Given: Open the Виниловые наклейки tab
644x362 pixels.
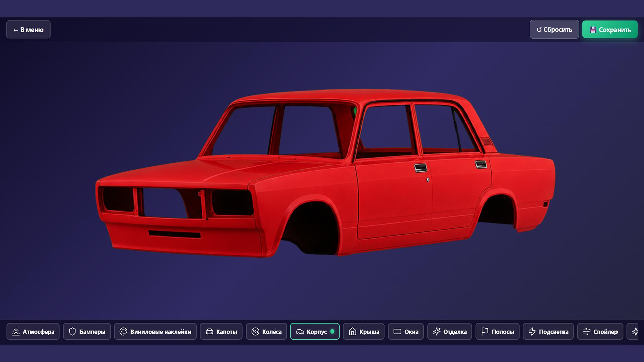Looking at the screenshot, I should click(x=155, y=331).
